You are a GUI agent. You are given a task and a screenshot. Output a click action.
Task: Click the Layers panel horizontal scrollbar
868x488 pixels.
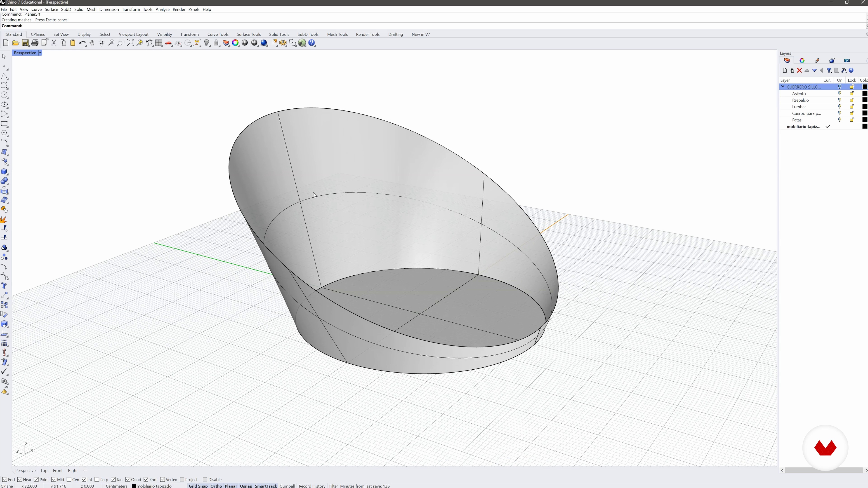[x=823, y=470]
